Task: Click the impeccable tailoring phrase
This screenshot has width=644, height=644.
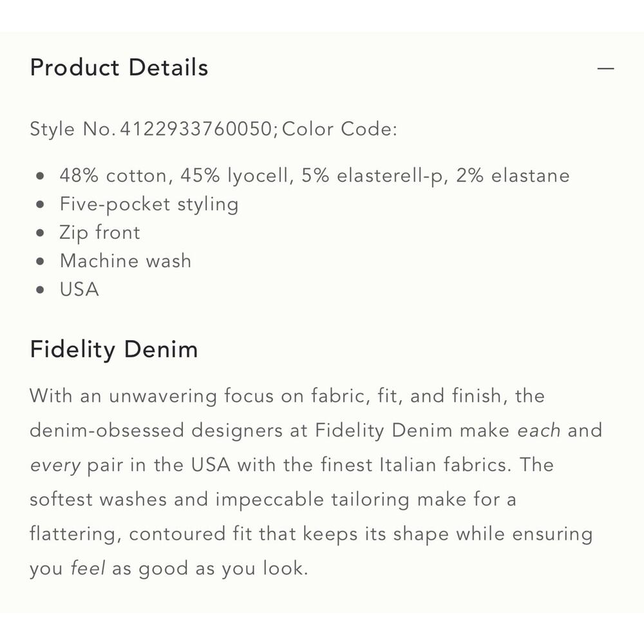Action: (x=312, y=500)
